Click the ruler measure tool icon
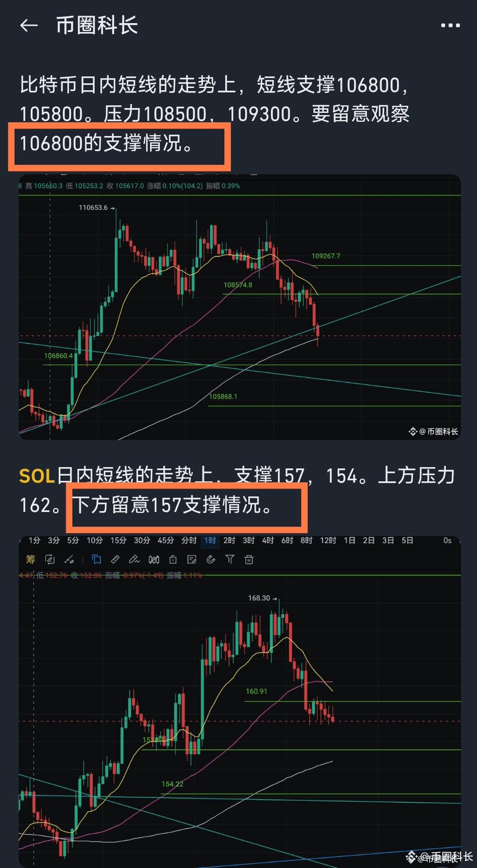This screenshot has height=868, width=477. (115, 559)
